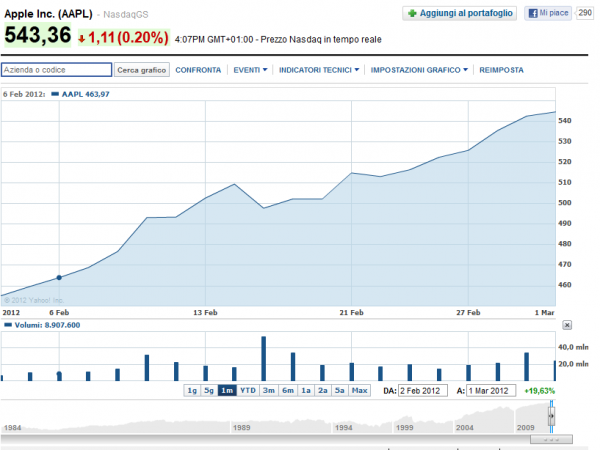Click CONFRONTA in the chart toolbar
This screenshot has width=600, height=450.
[198, 70]
